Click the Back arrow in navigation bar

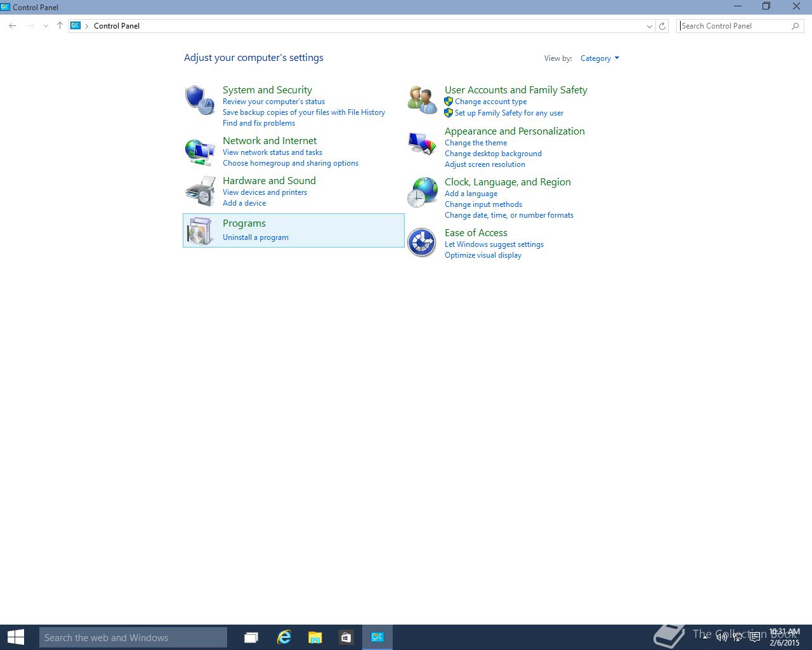pyautogui.click(x=13, y=26)
